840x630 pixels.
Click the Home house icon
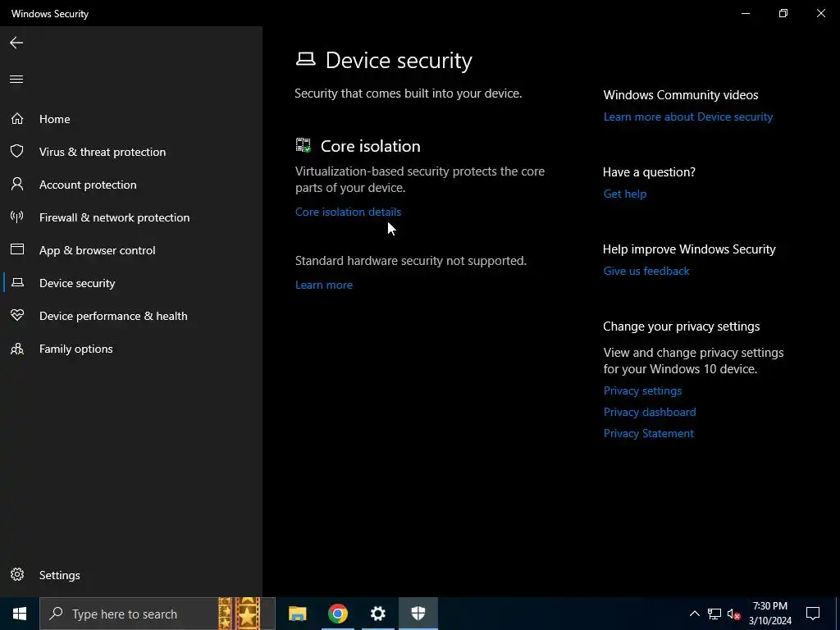pos(16,119)
